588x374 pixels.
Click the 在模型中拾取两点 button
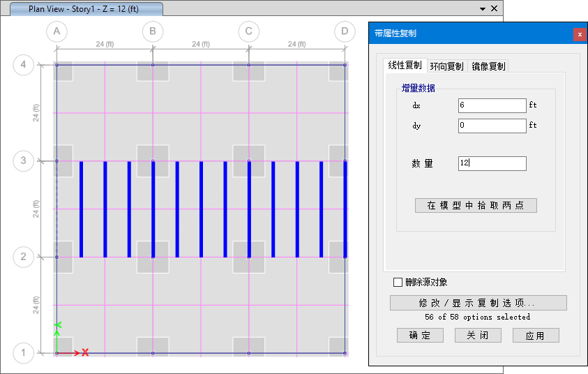pyautogui.click(x=476, y=205)
